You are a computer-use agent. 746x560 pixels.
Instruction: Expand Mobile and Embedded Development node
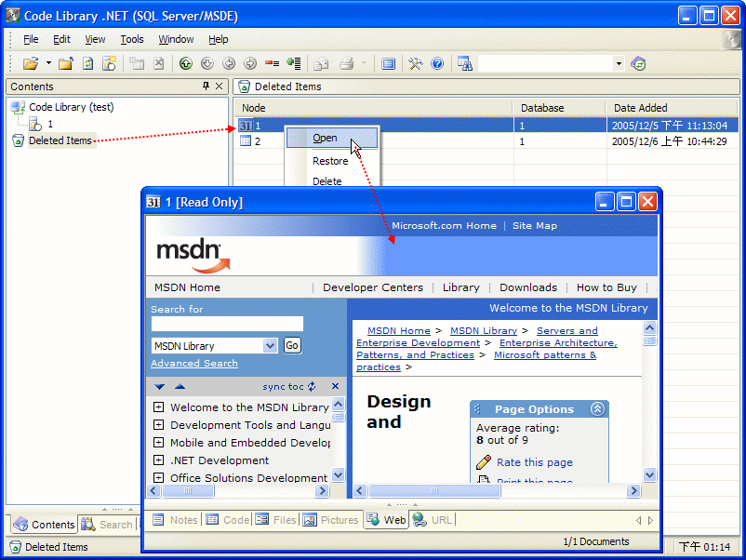pos(158,443)
